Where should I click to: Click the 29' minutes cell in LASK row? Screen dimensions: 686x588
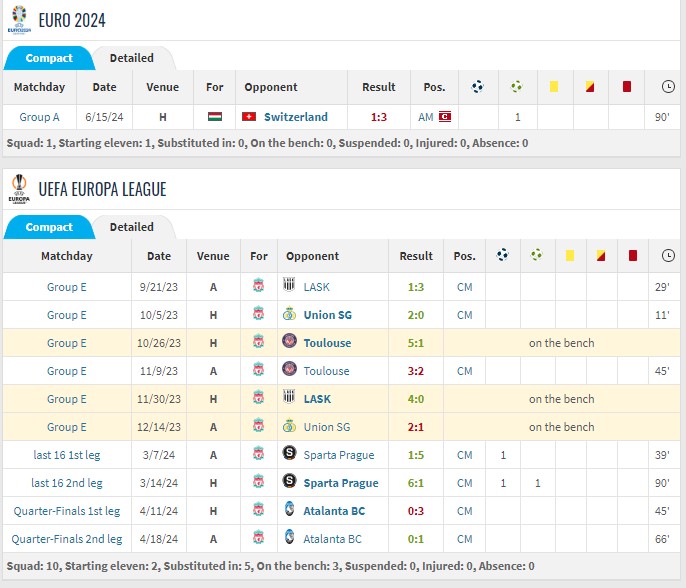coord(662,287)
